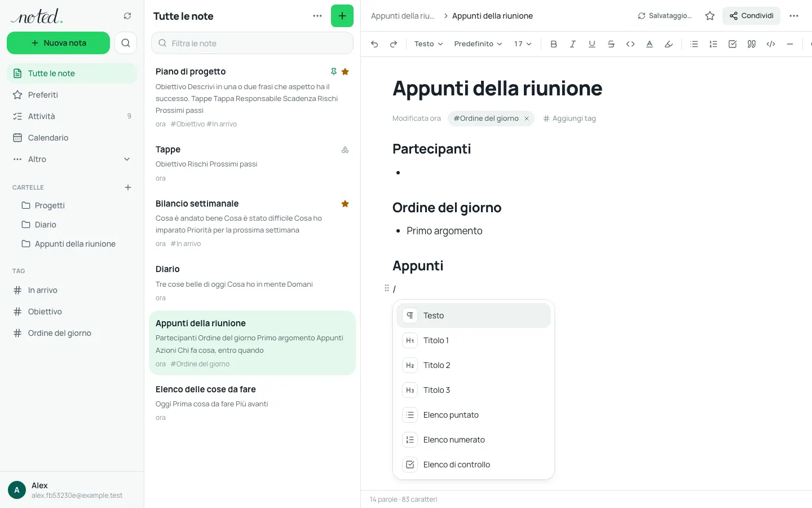
Task: Click the sync refresh icon near logo
Action: (127, 16)
